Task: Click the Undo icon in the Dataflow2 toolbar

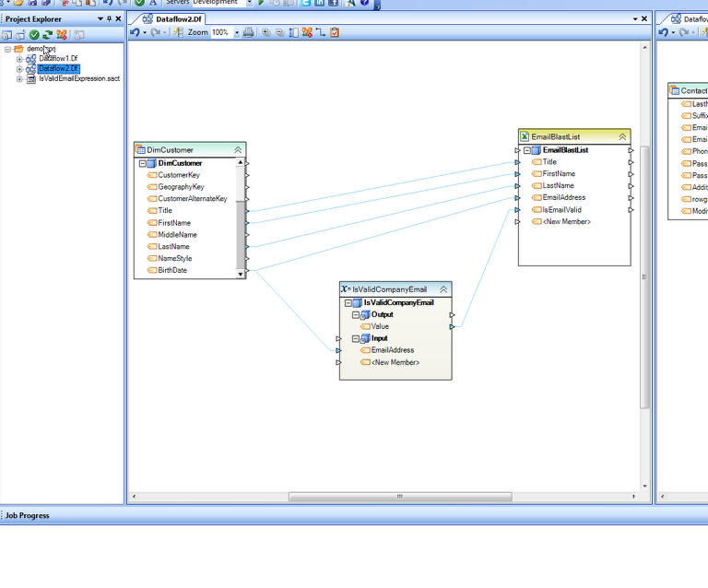Action: point(136,32)
